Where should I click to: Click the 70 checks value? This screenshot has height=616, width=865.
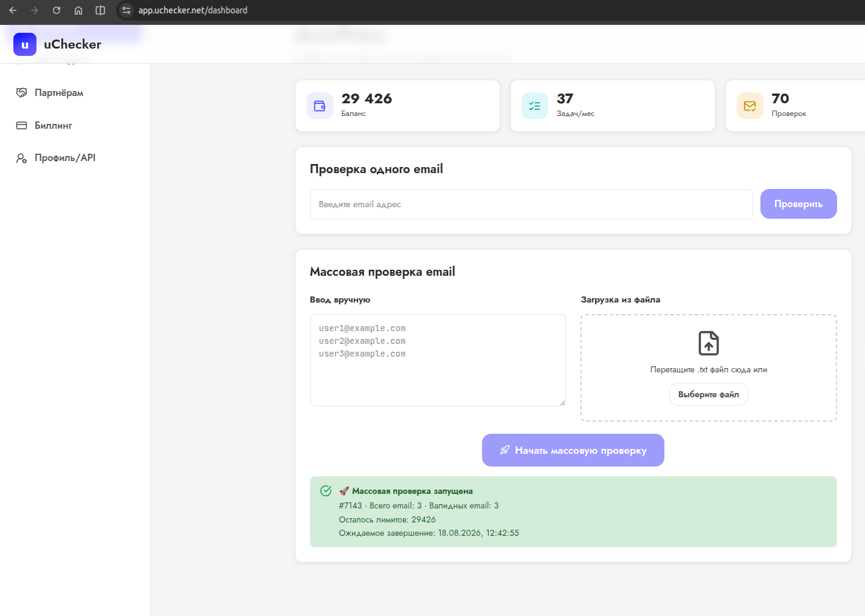[781, 98]
